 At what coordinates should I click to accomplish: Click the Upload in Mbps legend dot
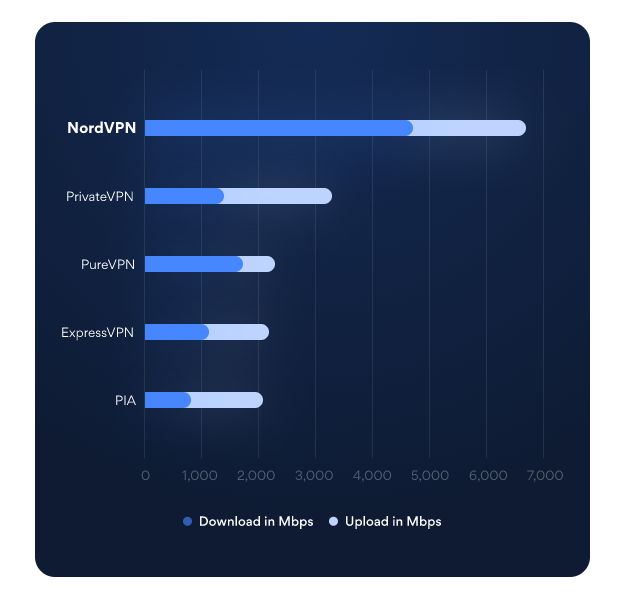pos(335,521)
